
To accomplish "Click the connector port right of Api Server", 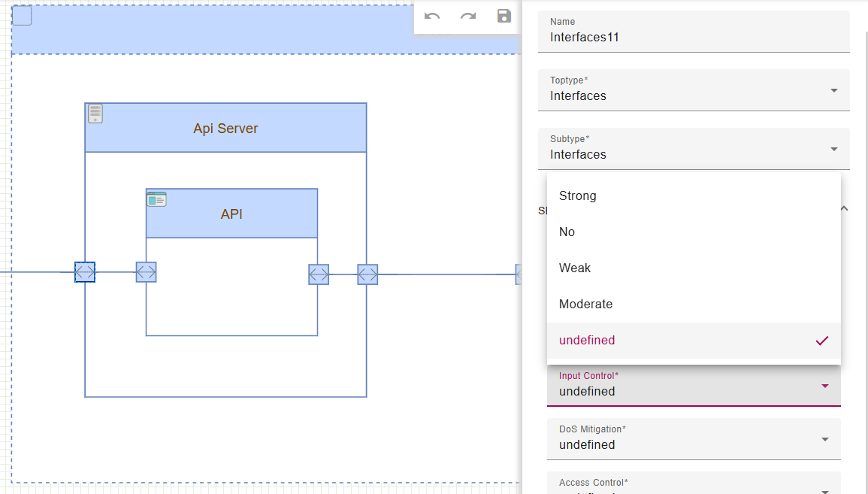I will 367,274.
